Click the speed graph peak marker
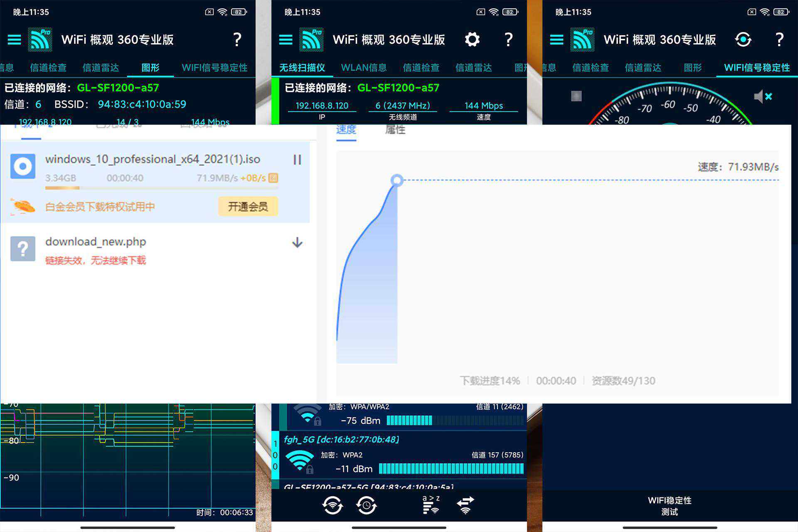This screenshot has height=532, width=798. point(397,180)
